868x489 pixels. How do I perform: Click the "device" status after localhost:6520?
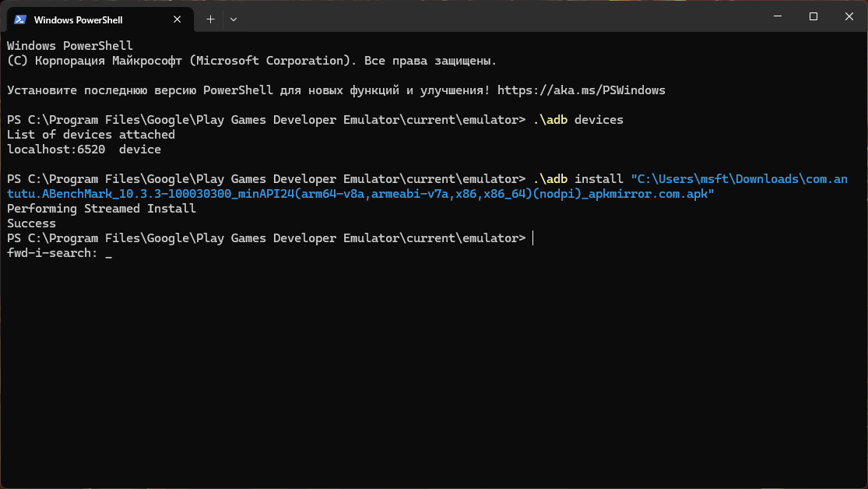click(x=140, y=150)
